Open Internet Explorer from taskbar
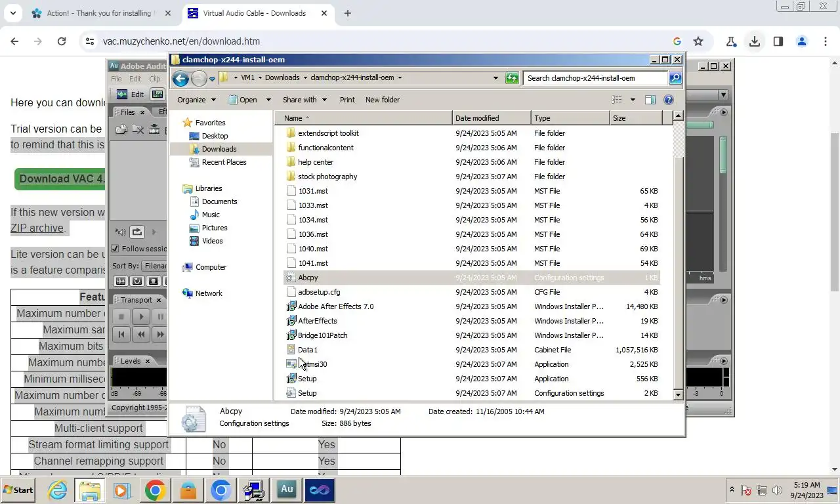 (58, 490)
